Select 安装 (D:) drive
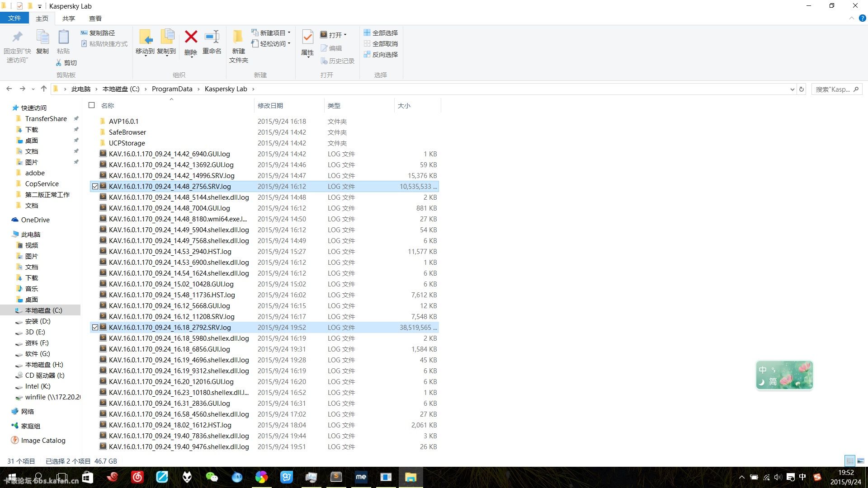The width and height of the screenshot is (868, 488). point(38,321)
